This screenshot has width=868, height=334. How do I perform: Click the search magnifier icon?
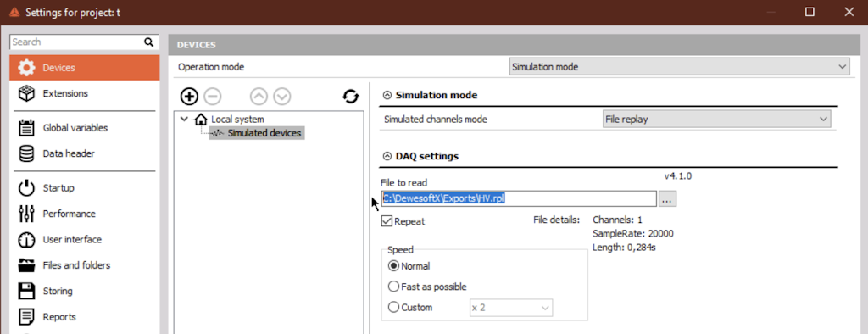[x=148, y=42]
